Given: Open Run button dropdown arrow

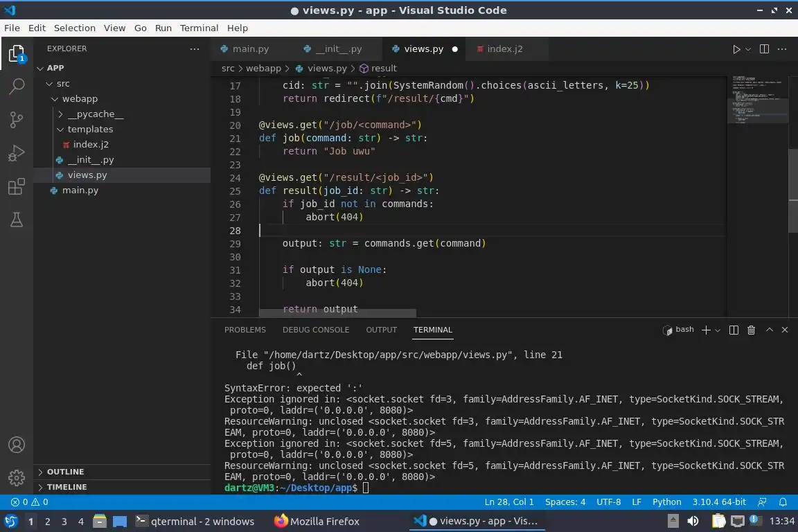Looking at the screenshot, I should pos(747,49).
